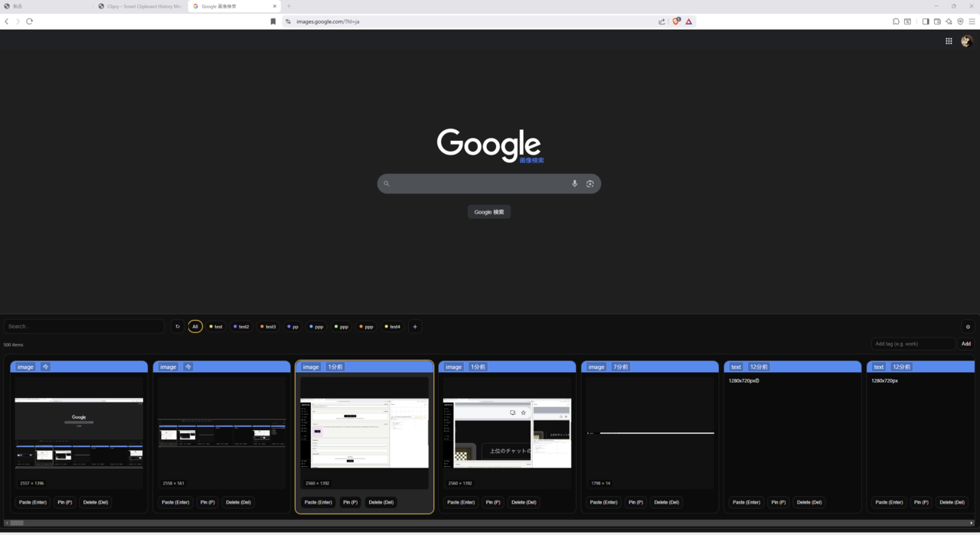Switch to the Clipsy Smart Clipboard History tab
Viewport: 980px width, 535px height.
coord(140,6)
